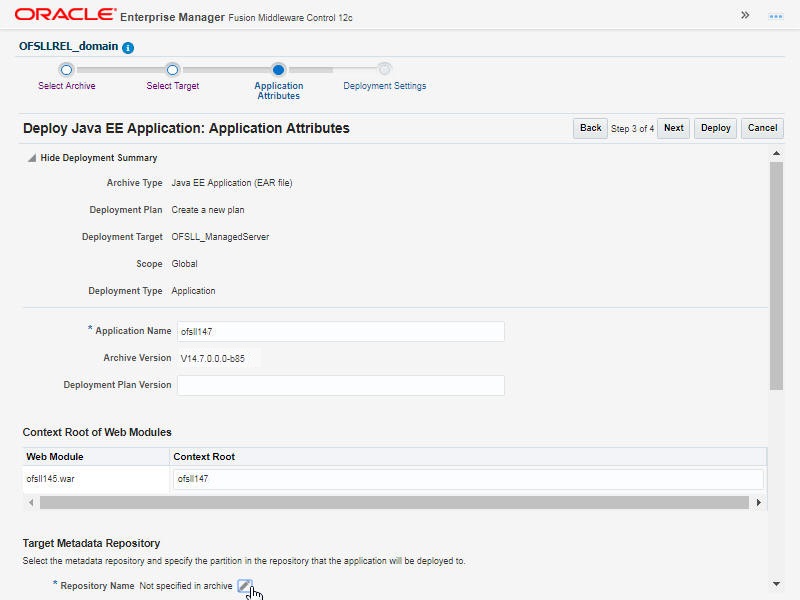800x600 pixels.
Task: Edit the Repository Name with pencil icon
Action: pyautogui.click(x=244, y=586)
